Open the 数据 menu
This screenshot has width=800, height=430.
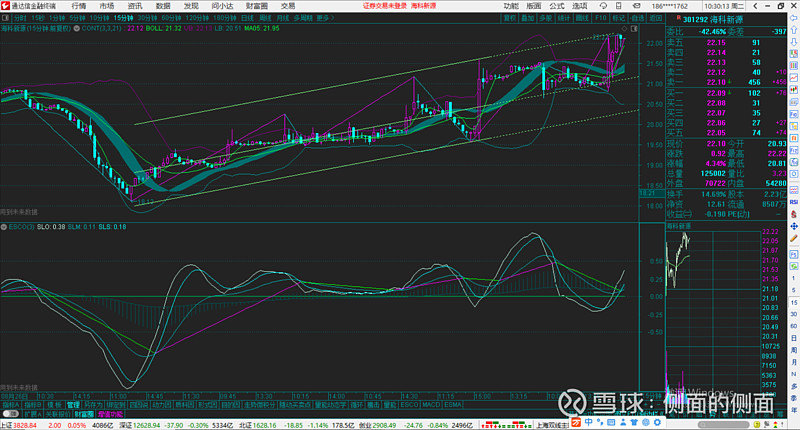coord(163,6)
